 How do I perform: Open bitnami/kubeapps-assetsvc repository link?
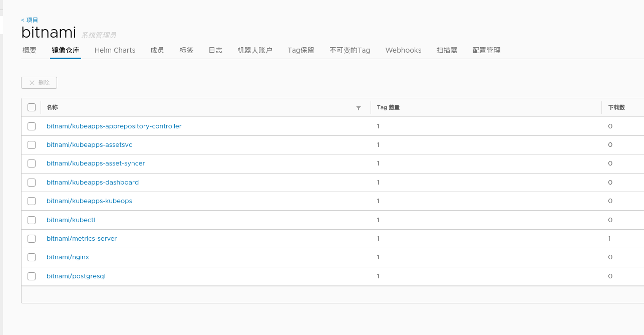89,145
